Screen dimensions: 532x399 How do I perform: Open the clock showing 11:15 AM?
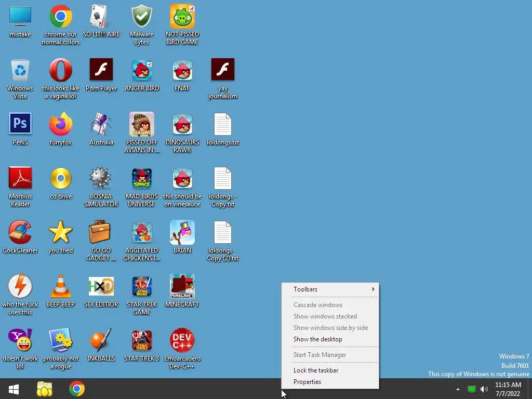click(508, 389)
